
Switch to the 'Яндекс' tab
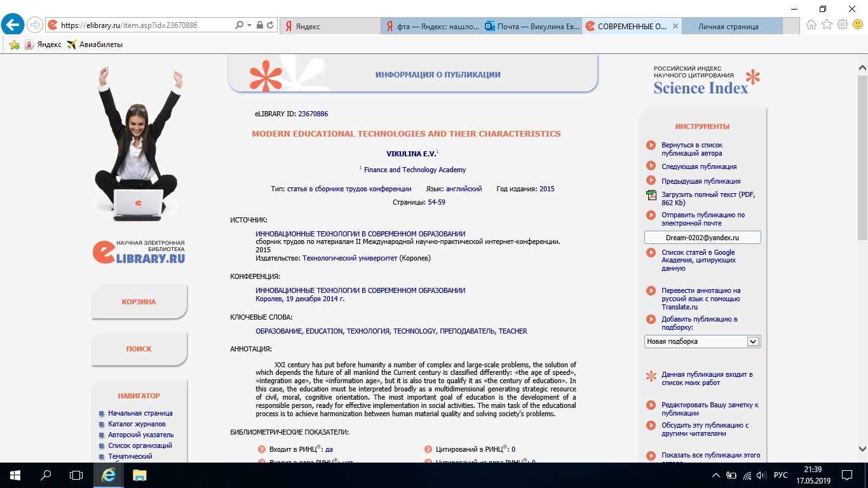[x=330, y=26]
